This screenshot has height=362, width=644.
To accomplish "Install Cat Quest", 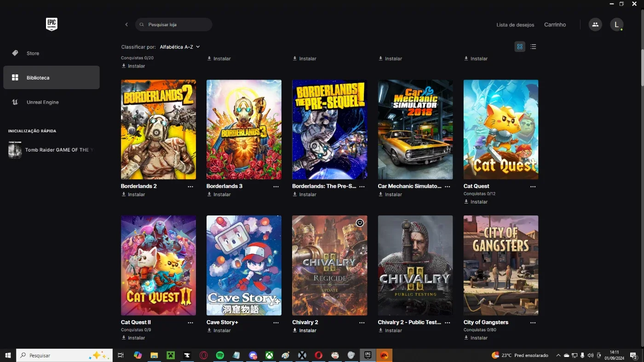I will pos(476,202).
